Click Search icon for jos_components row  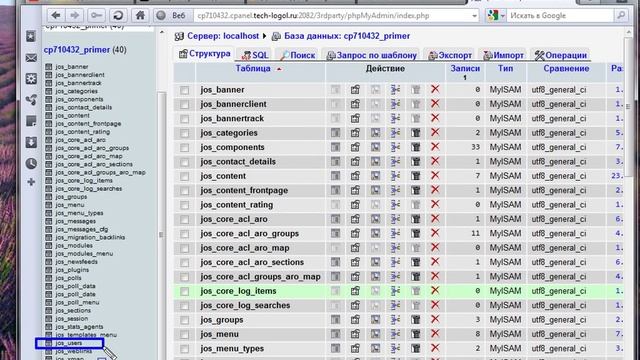click(375, 147)
